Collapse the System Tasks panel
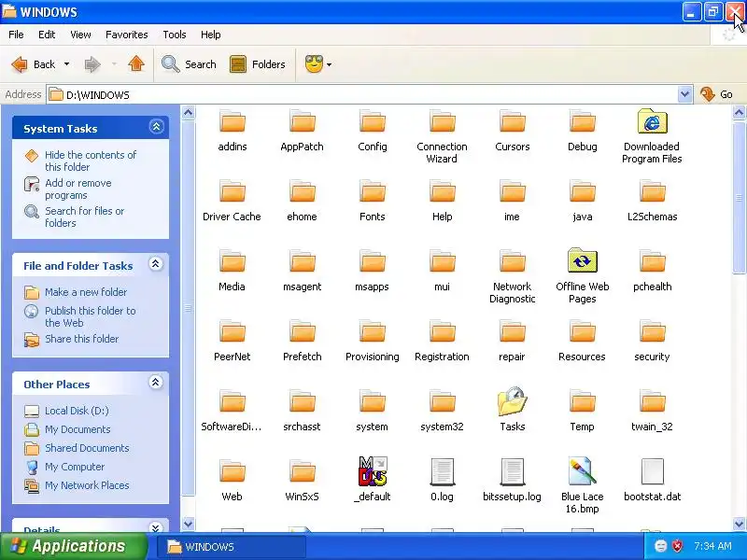 [156, 127]
